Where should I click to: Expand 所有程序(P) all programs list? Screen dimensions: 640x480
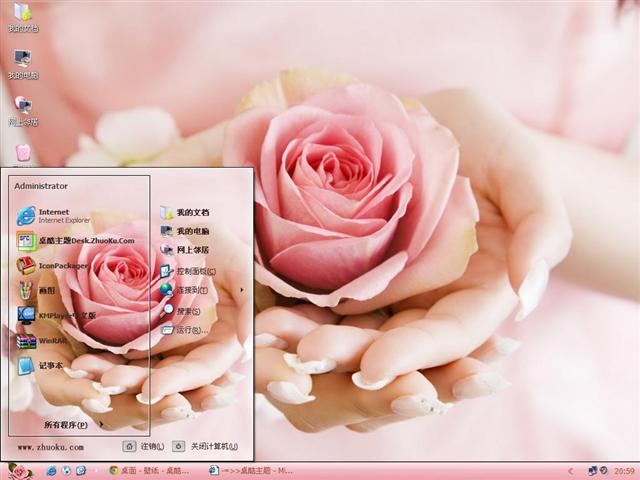73,425
